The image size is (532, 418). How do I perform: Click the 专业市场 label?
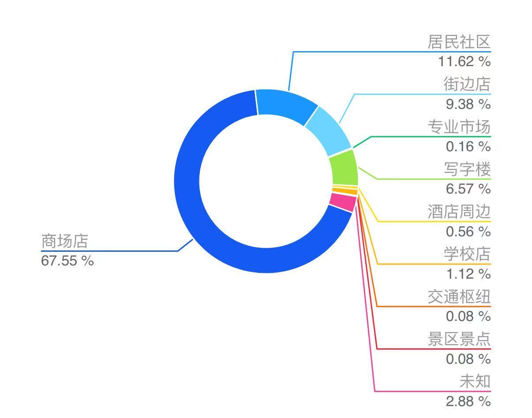click(x=459, y=127)
